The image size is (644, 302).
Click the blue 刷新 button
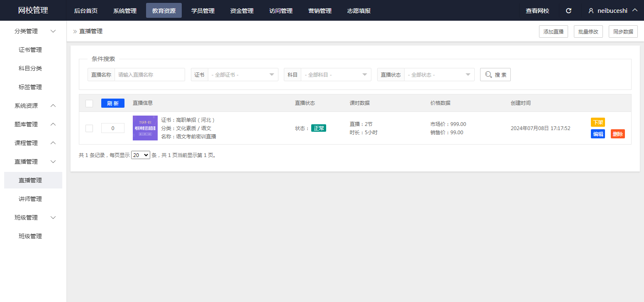point(113,103)
